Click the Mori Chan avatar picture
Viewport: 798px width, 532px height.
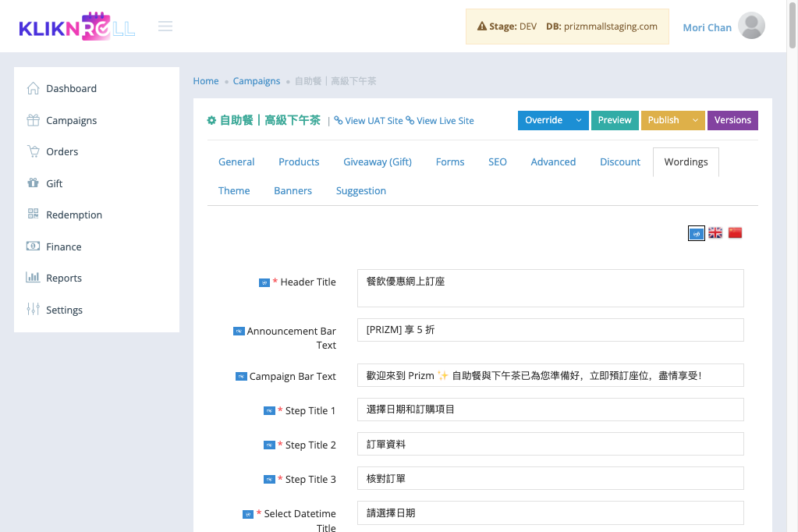click(751, 26)
